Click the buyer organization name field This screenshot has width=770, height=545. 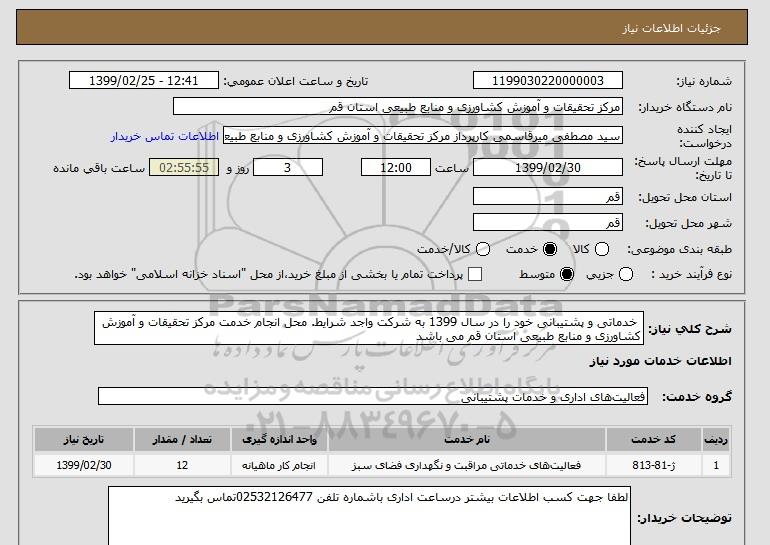pyautogui.click(x=398, y=107)
